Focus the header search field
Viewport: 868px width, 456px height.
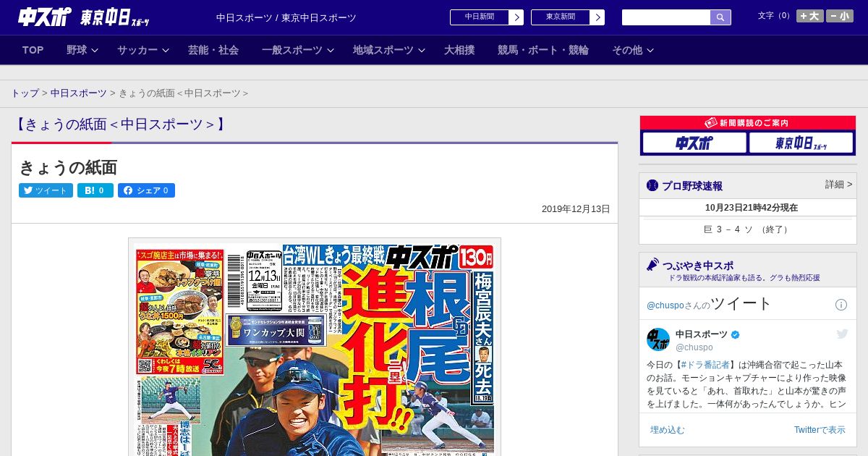point(666,17)
